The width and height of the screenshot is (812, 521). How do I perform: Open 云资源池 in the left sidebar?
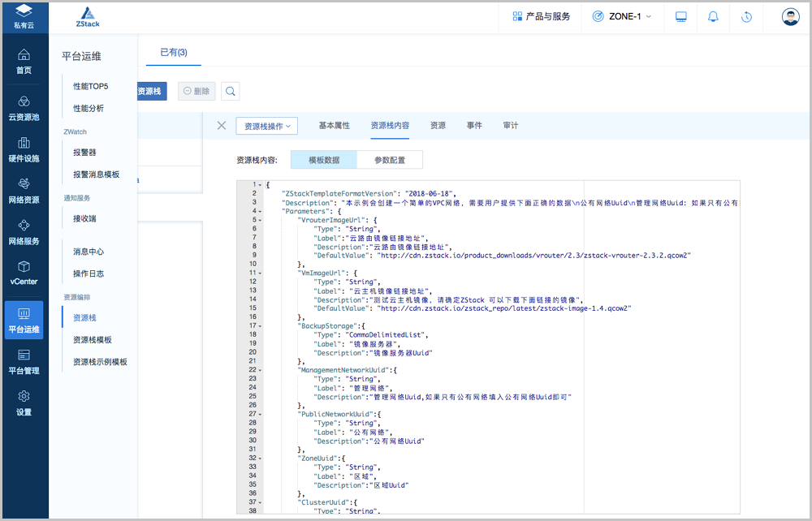coord(24,109)
